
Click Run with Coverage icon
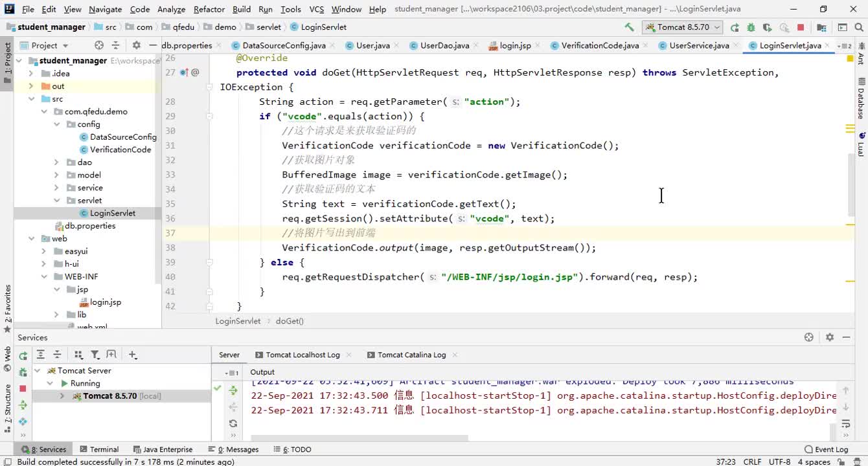coord(768,27)
